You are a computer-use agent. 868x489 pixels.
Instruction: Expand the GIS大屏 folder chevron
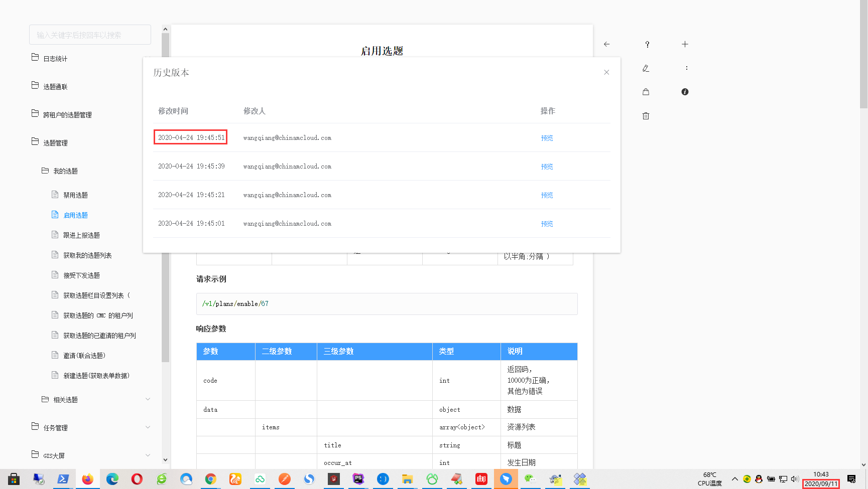pos(148,455)
